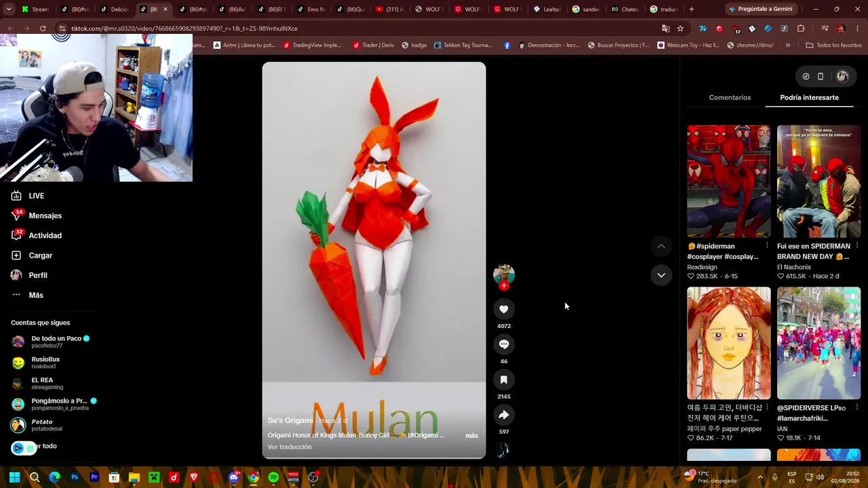Open the Cargar upload page
The image size is (868, 488).
(32, 256)
